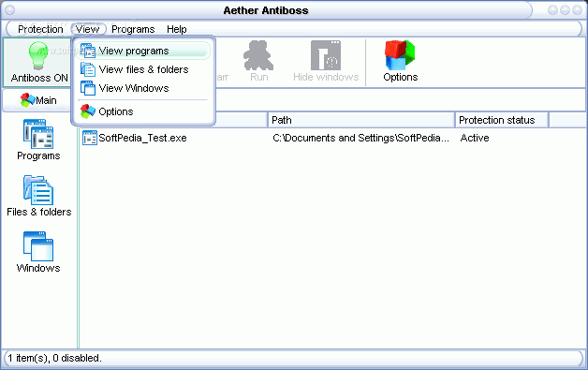
Task: Click the SoftPedia_Test.exe file icon
Action: (x=90, y=138)
